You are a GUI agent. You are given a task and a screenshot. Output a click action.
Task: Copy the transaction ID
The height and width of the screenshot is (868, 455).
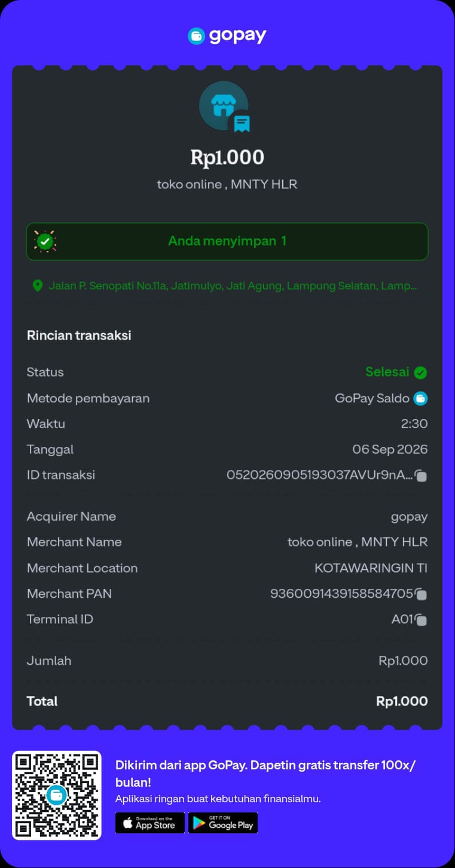pyautogui.click(x=421, y=476)
